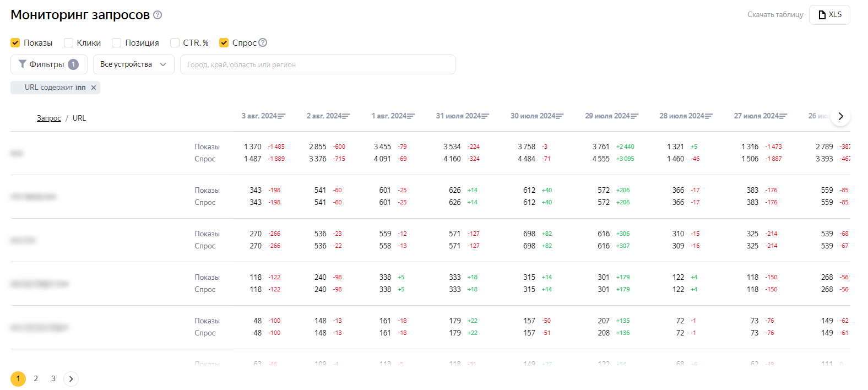Enable the Клики checkbox
Image resolution: width=868 pixels, height=390 pixels.
(x=69, y=43)
